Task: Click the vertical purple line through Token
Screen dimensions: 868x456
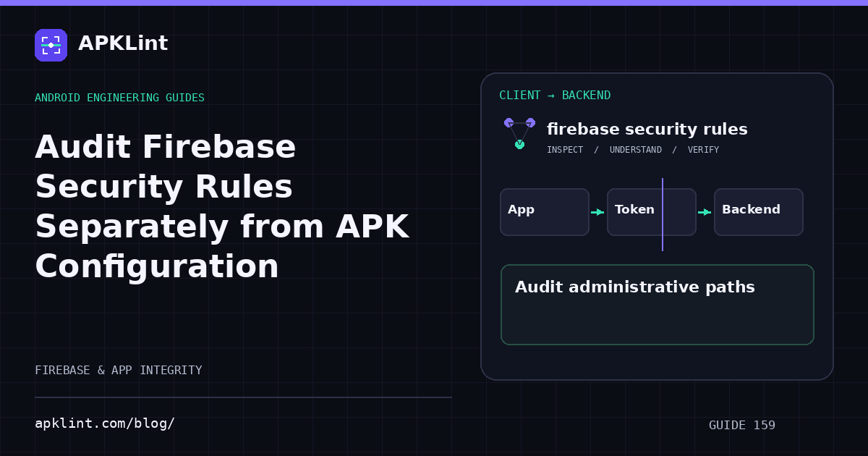Action: (663, 214)
